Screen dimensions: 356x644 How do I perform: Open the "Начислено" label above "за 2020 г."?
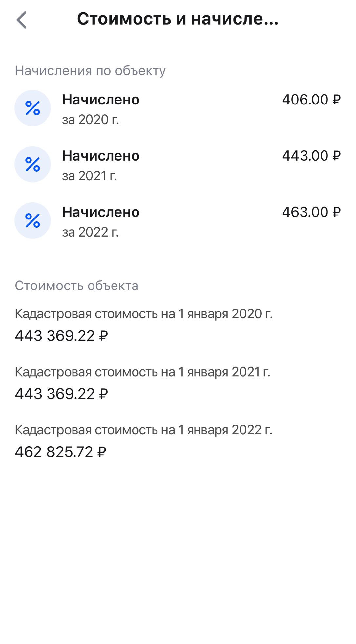pyautogui.click(x=101, y=100)
